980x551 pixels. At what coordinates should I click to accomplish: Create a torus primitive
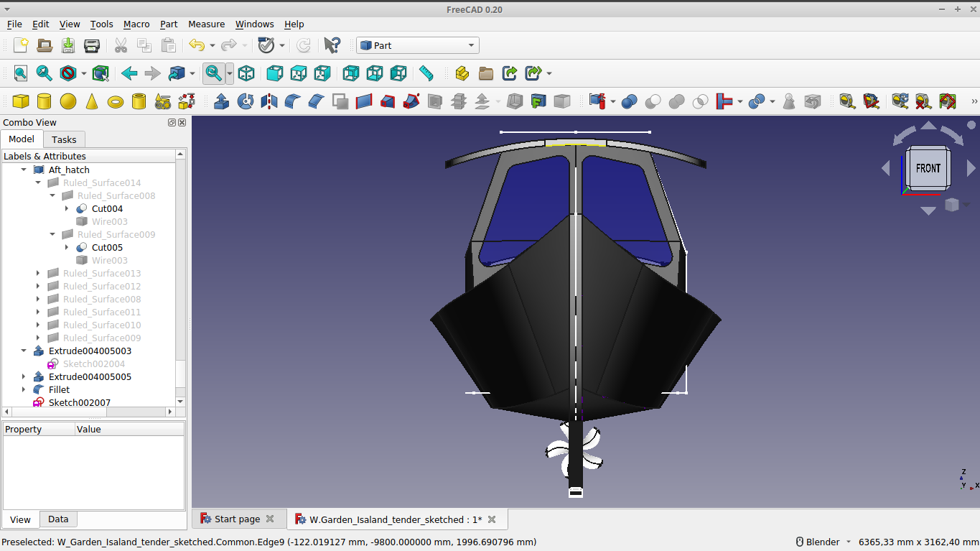tap(116, 101)
